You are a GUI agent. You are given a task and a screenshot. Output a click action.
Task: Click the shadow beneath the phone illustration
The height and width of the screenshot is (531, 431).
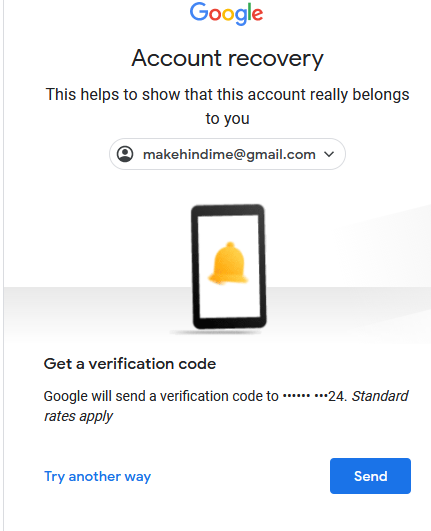pyautogui.click(x=217, y=333)
